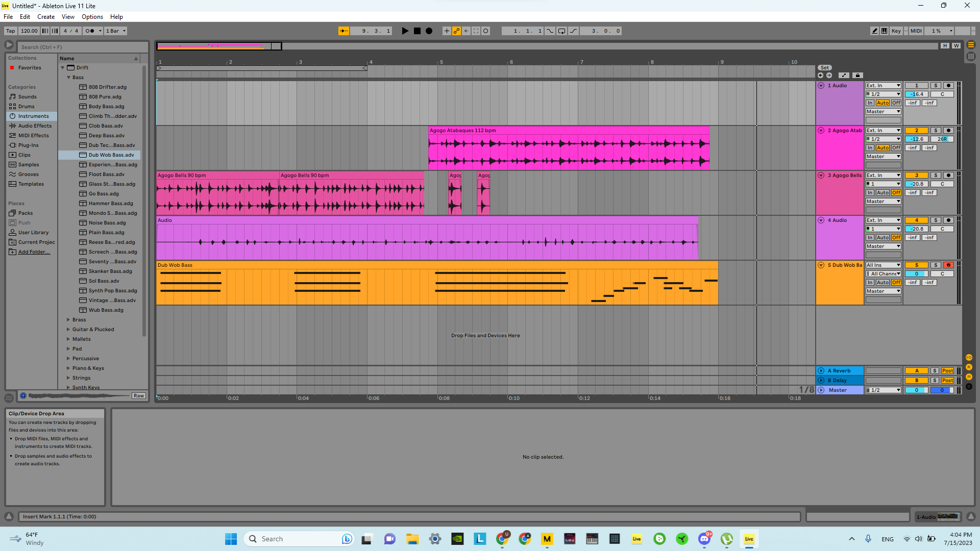This screenshot has height=551, width=980.
Task: Click the Capture MIDI button
Action: 476,31
